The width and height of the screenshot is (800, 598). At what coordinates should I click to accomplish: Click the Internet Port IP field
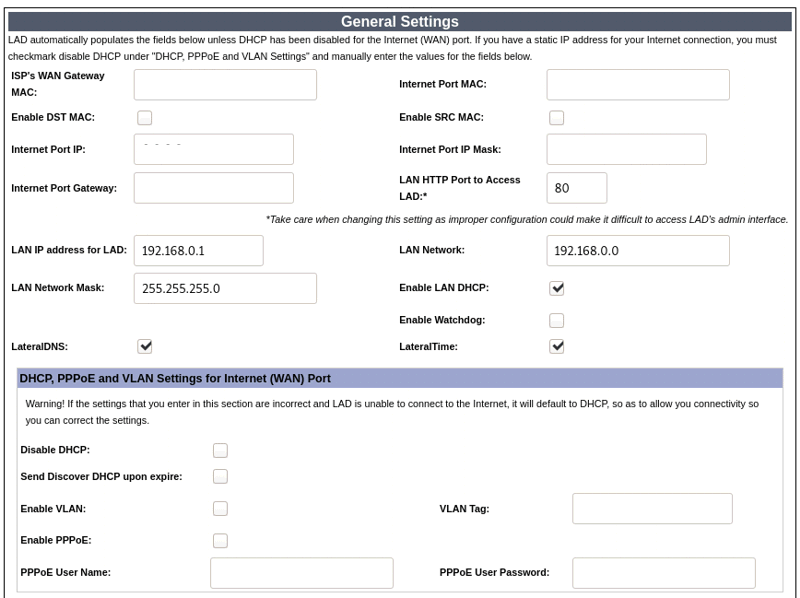(x=214, y=150)
